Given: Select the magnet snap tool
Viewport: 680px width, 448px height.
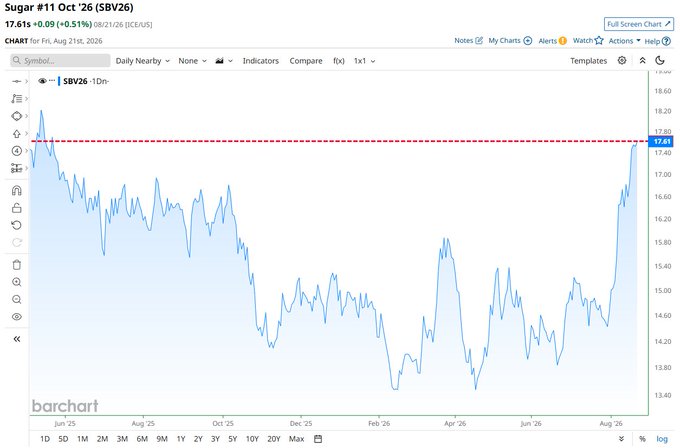Looking at the screenshot, I should 16,190.
